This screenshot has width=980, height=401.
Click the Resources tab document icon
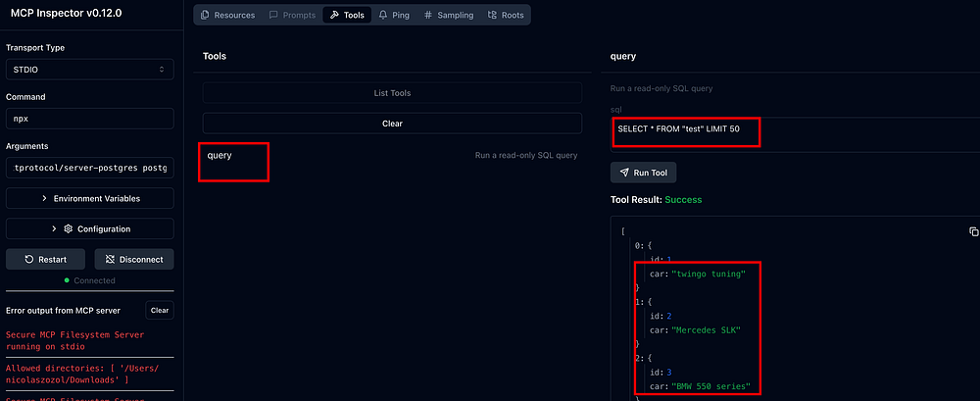click(x=205, y=15)
